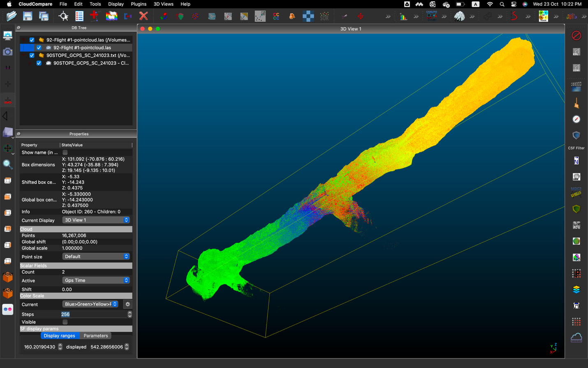Screen dimensions: 588x368
Task: Click the red X Delete icon
Action: 144,16
